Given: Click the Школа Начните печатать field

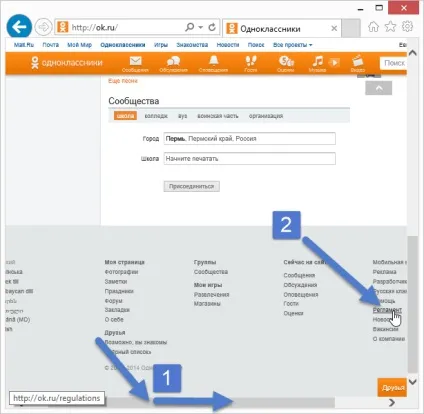Looking at the screenshot, I should tap(249, 159).
